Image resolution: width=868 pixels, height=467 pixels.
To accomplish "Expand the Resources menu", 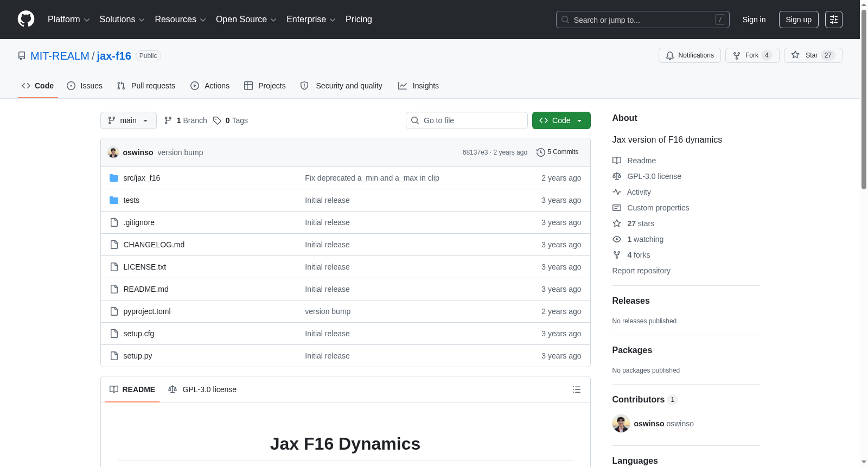I will click(x=180, y=20).
